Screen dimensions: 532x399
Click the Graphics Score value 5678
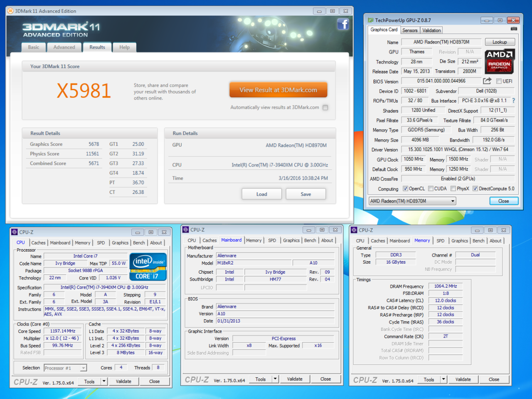coord(94,144)
